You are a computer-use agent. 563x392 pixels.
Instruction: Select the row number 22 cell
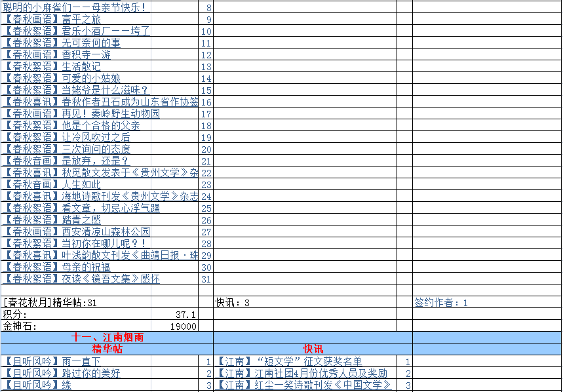click(206, 172)
